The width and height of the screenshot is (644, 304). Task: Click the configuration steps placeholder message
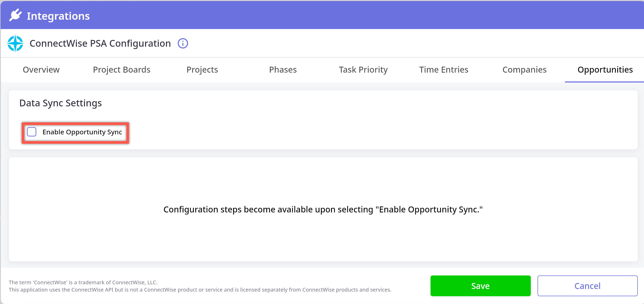point(323,210)
